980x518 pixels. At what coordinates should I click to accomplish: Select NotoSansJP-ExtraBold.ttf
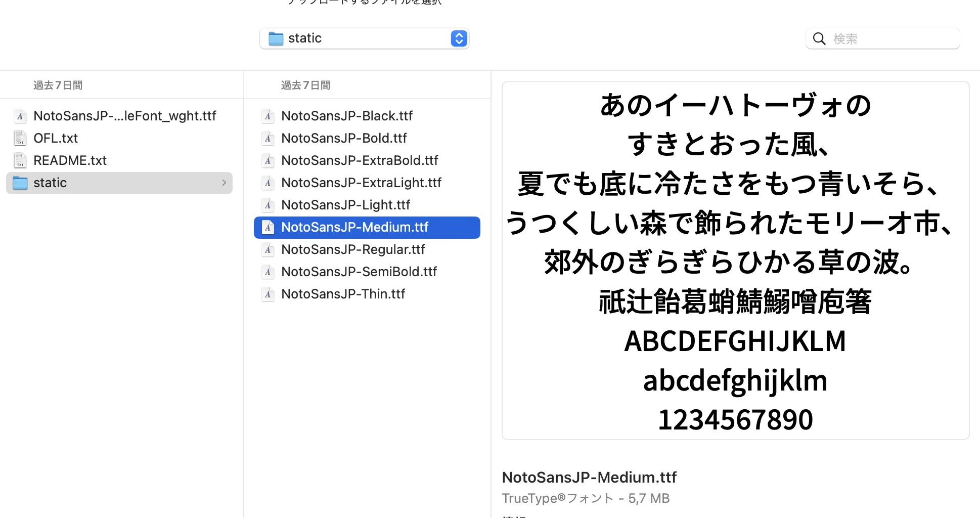(x=367, y=160)
